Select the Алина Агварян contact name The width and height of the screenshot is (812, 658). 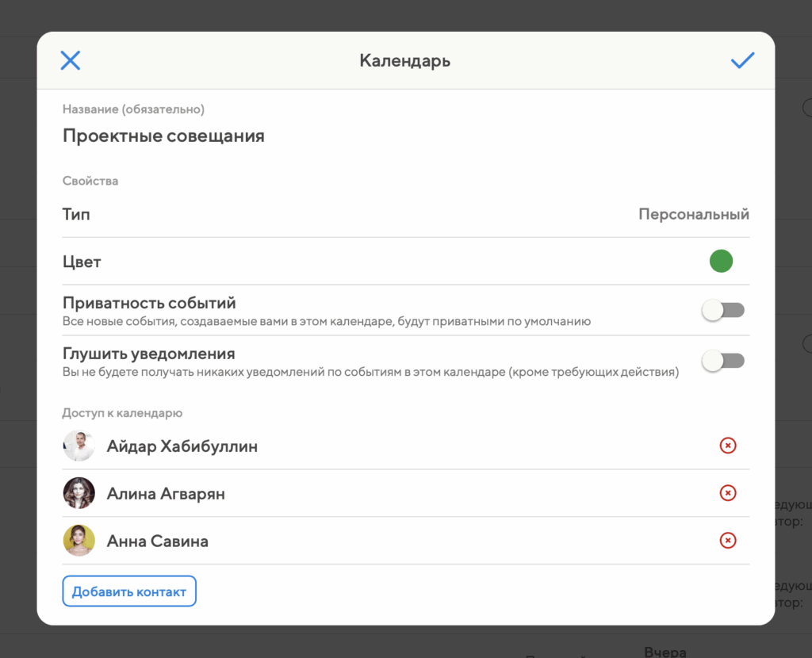click(x=166, y=494)
